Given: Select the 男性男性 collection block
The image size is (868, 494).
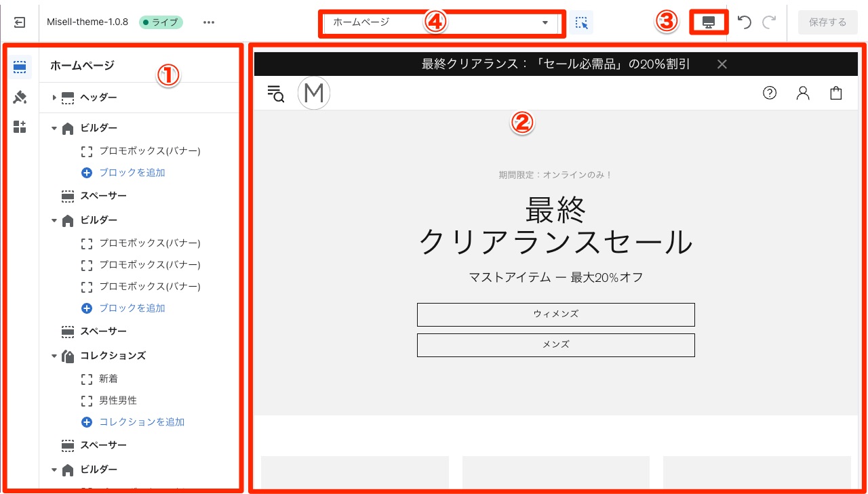Looking at the screenshot, I should click(118, 400).
